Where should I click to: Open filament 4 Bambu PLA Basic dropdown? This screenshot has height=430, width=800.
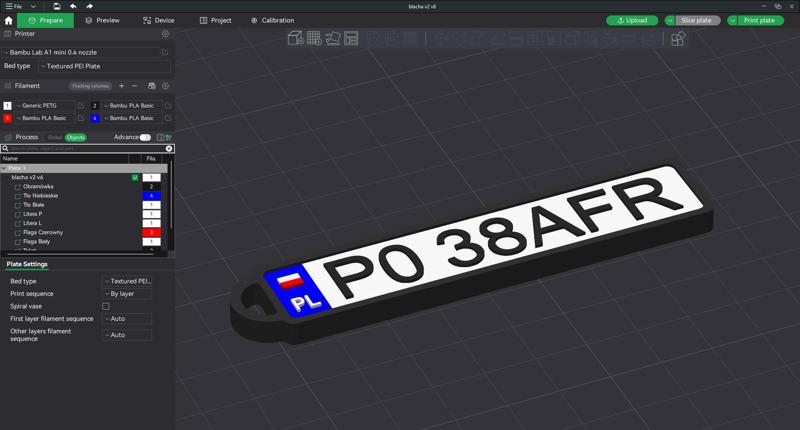[x=132, y=118]
